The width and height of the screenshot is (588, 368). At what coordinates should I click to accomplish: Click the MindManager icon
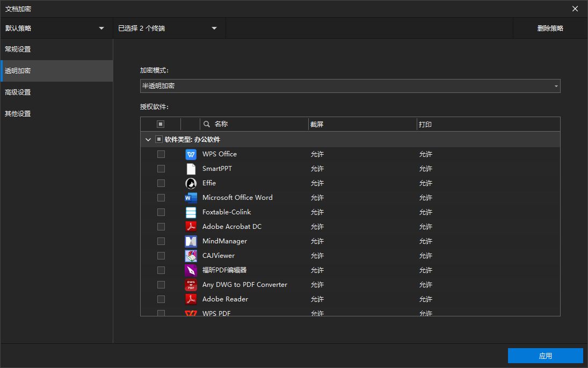pyautogui.click(x=191, y=241)
